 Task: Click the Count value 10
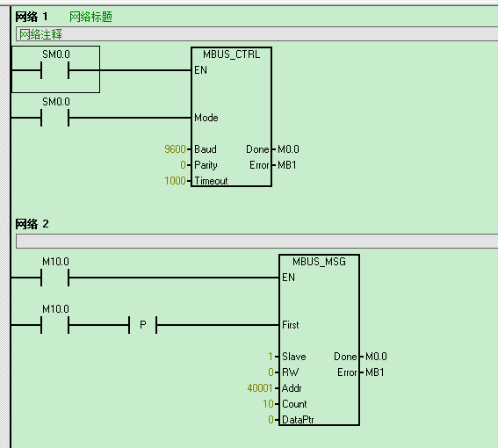pyautogui.click(x=268, y=404)
